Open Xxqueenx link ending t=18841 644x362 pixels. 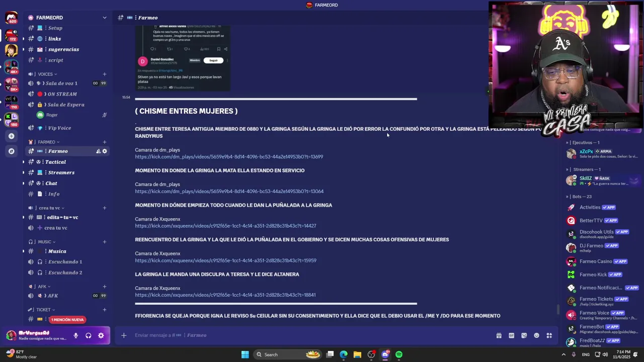click(225, 295)
